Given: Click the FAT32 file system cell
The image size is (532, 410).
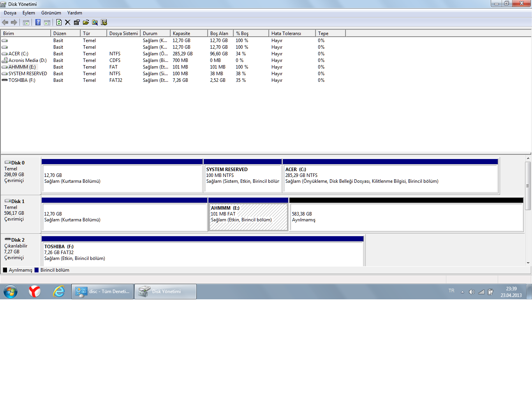Looking at the screenshot, I should point(116,80).
